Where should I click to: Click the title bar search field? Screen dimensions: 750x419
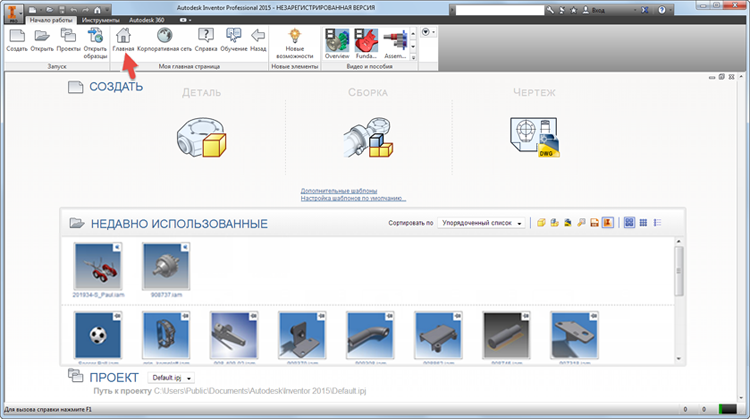(x=499, y=10)
